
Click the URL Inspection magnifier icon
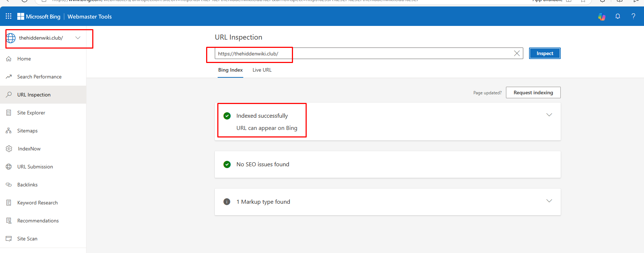[x=9, y=95]
